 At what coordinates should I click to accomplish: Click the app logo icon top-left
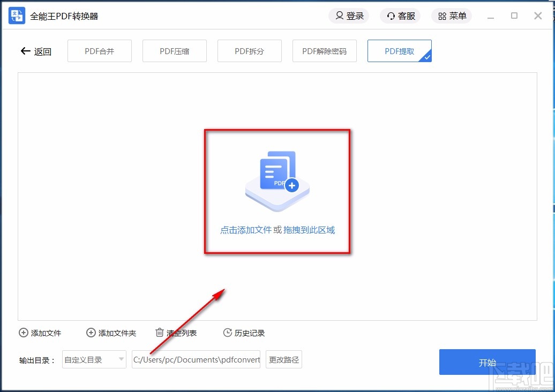coord(16,16)
